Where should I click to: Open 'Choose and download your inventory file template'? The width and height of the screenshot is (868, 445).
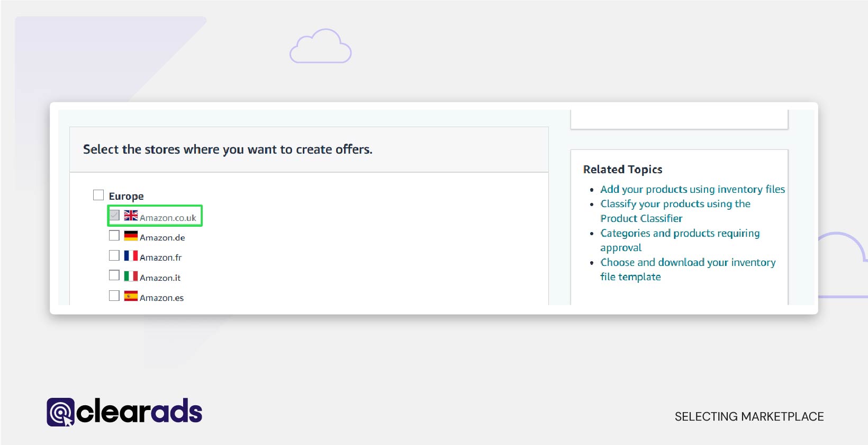pyautogui.click(x=688, y=270)
